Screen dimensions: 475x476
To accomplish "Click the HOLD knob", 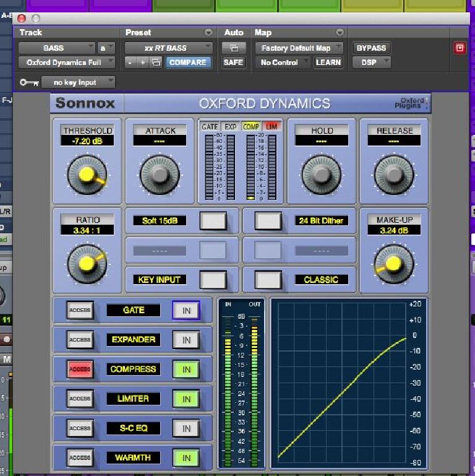I will pos(322,175).
